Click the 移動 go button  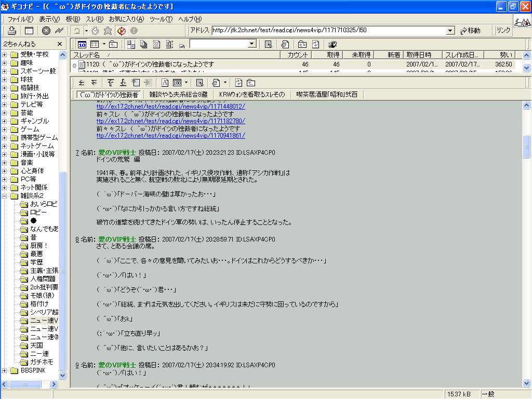tap(470, 31)
